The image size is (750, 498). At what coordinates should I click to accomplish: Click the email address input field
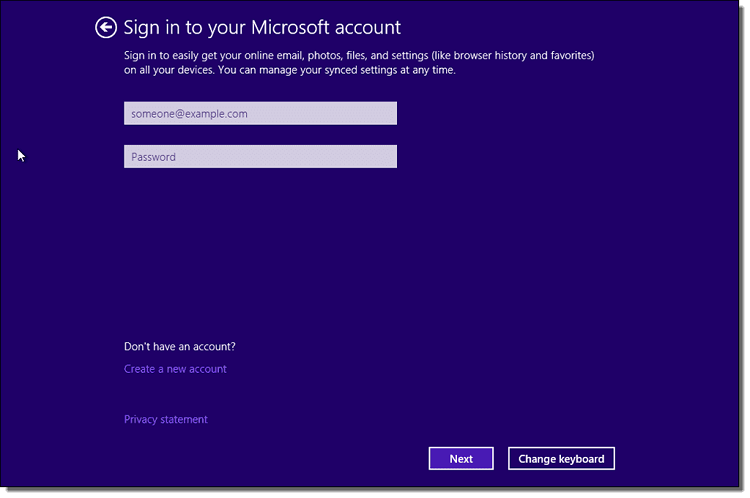(260, 113)
